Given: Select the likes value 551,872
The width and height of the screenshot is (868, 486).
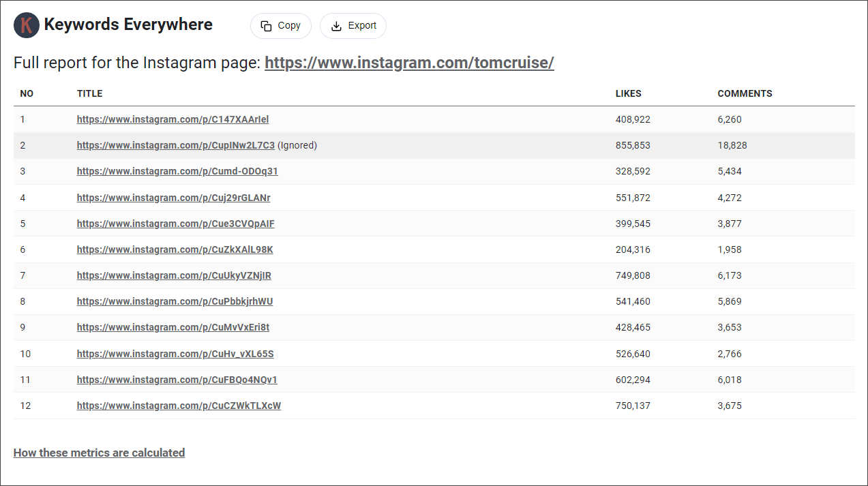Looking at the screenshot, I should (633, 198).
